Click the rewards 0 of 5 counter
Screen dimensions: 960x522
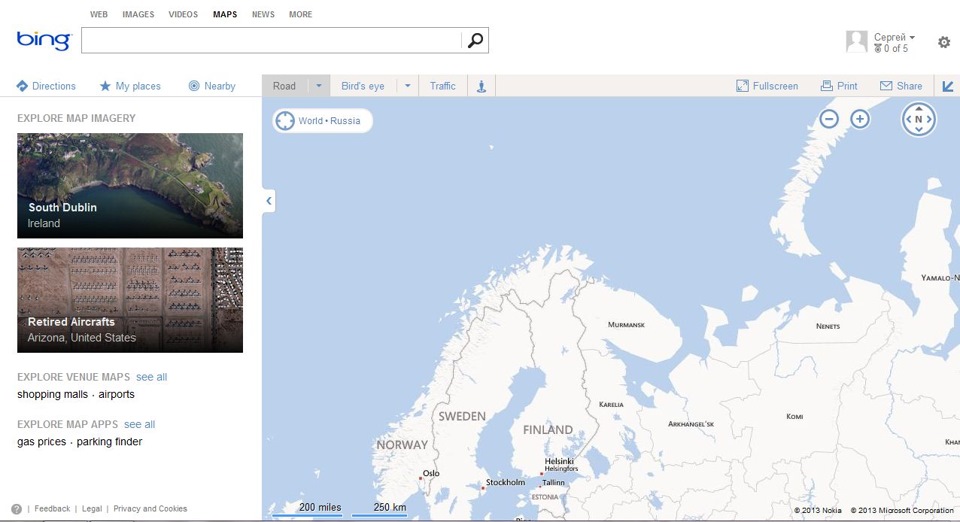pyautogui.click(x=891, y=48)
